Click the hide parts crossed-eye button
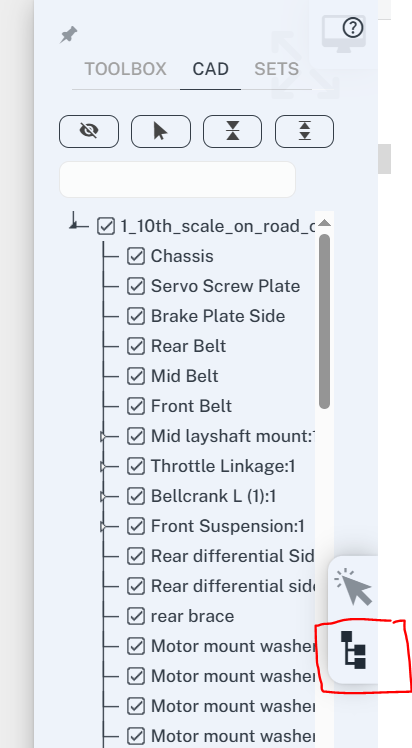Image resolution: width=412 pixels, height=748 pixels. 89,131
